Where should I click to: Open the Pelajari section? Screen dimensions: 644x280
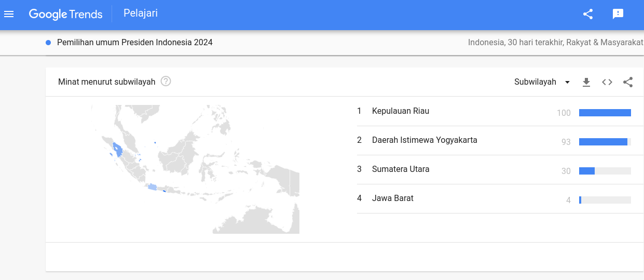point(141,14)
